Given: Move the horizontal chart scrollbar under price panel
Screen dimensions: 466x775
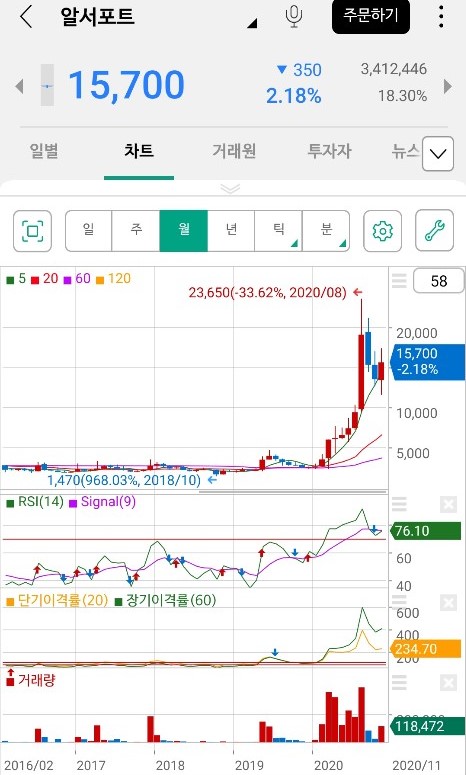Looking at the screenshot, I should tap(293, 492).
